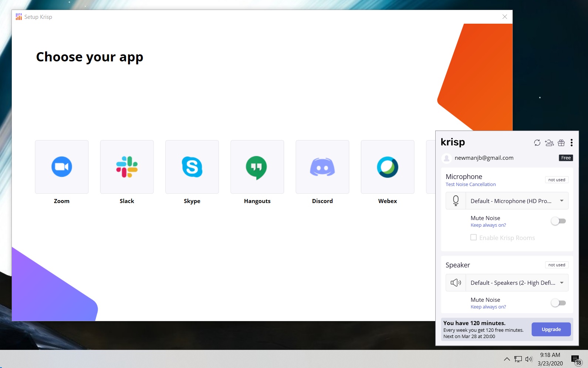
Task: Toggle Mute Noise for Microphone
Action: point(558,221)
